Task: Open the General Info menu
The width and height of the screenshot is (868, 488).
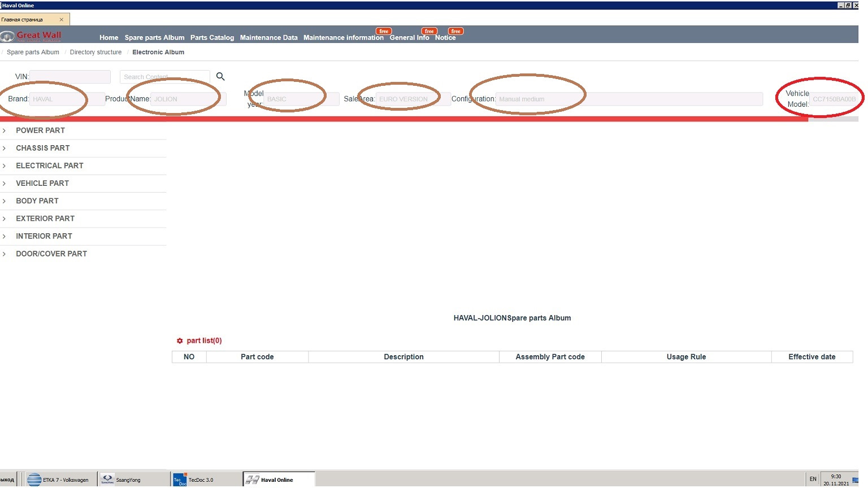Action: pos(409,38)
